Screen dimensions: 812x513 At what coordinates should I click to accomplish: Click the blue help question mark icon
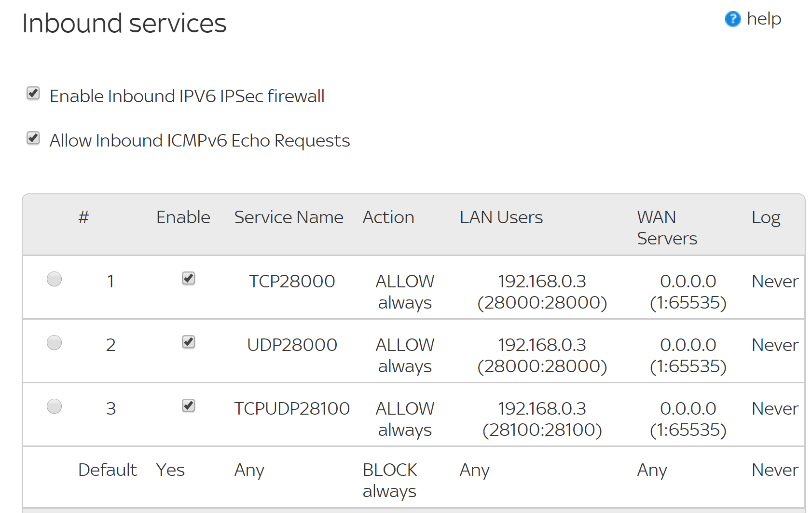click(732, 19)
